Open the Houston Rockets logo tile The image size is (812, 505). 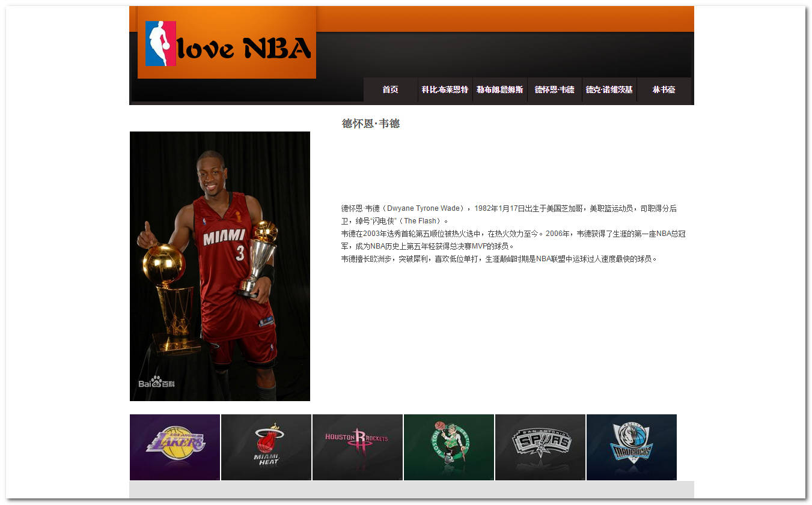(x=358, y=447)
